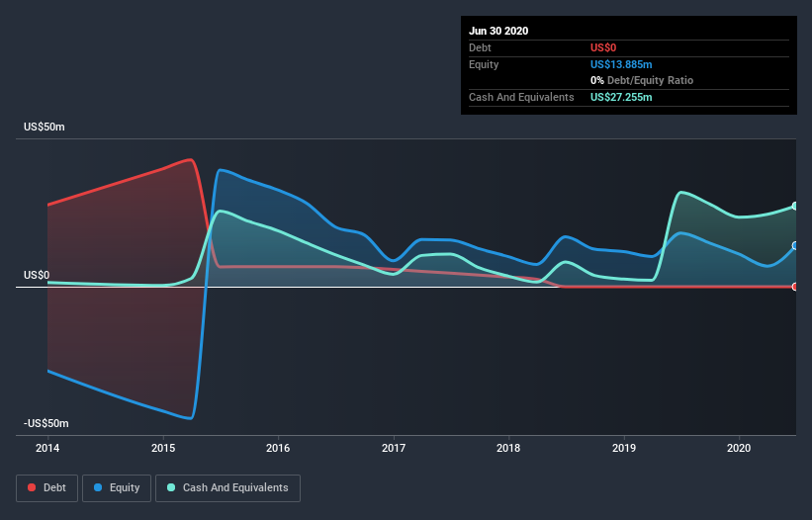Toggle the Debt series legend button
This screenshot has height=520, width=812.
(46, 488)
